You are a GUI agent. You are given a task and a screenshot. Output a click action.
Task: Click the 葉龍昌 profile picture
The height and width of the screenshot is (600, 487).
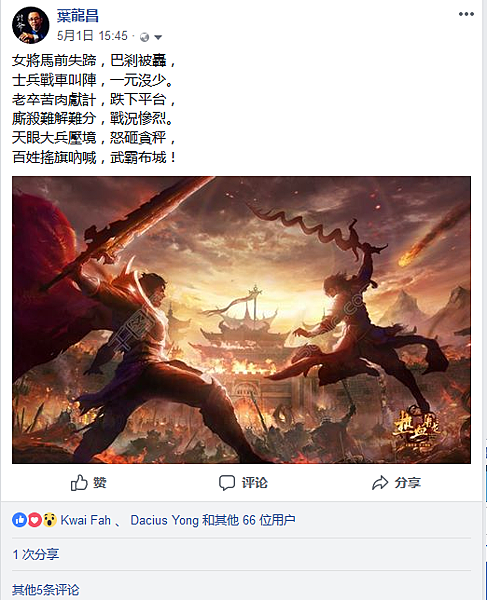31,25
